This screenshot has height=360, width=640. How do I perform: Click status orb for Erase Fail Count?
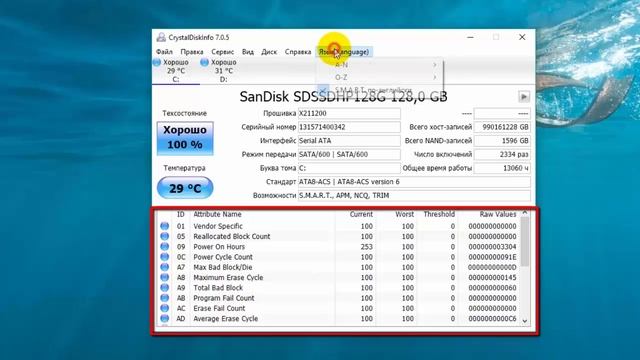[164, 308]
